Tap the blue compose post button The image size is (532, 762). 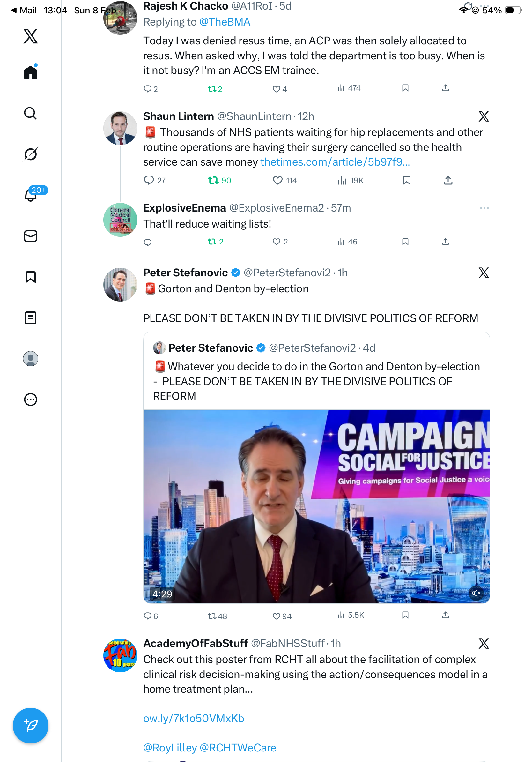pos(31,725)
